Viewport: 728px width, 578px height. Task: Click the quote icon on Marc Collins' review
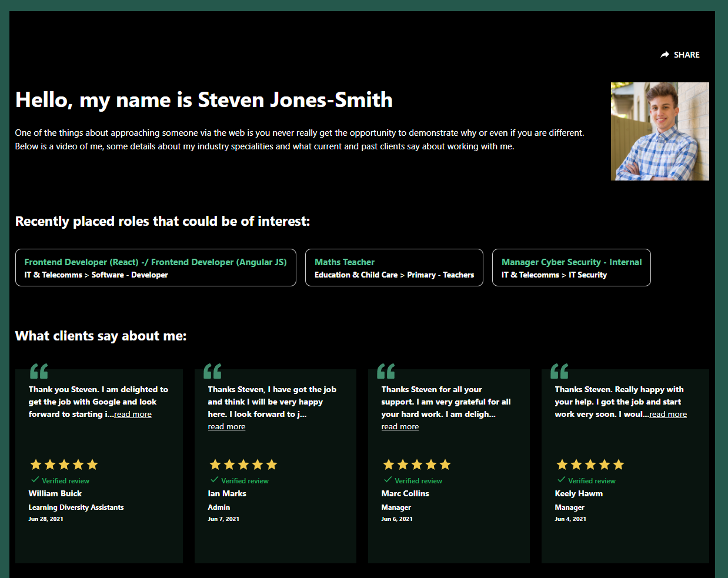point(386,371)
